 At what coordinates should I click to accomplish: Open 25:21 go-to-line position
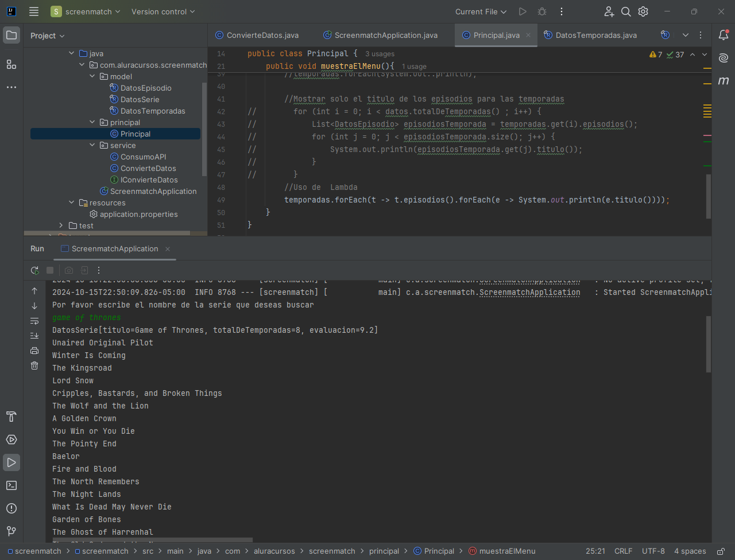595,551
